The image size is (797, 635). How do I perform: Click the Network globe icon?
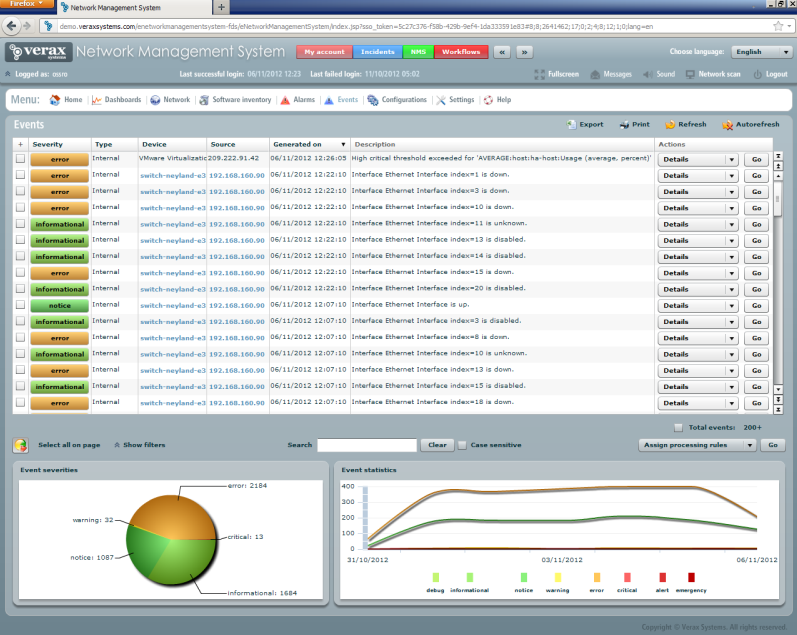[x=155, y=100]
